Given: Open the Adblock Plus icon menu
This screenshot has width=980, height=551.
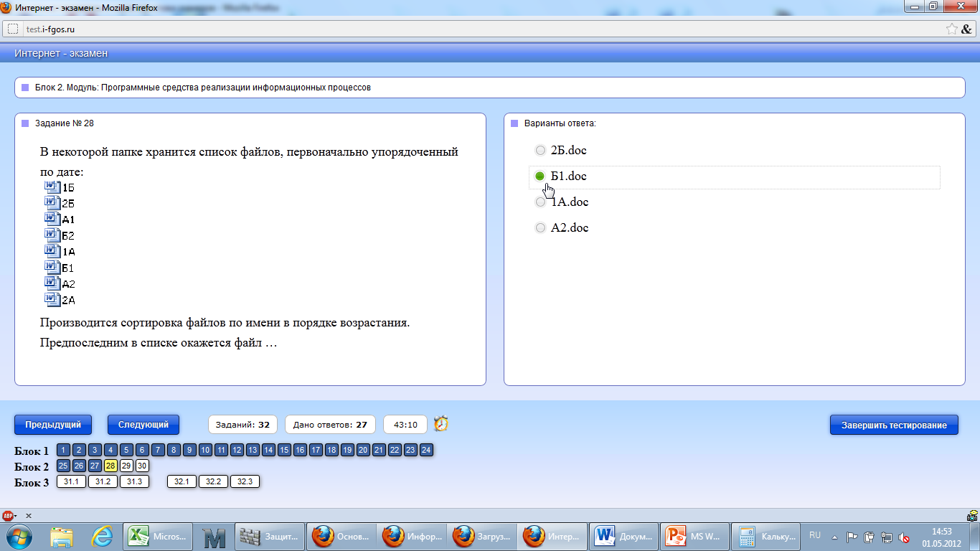Looking at the screenshot, I should 9,516.
